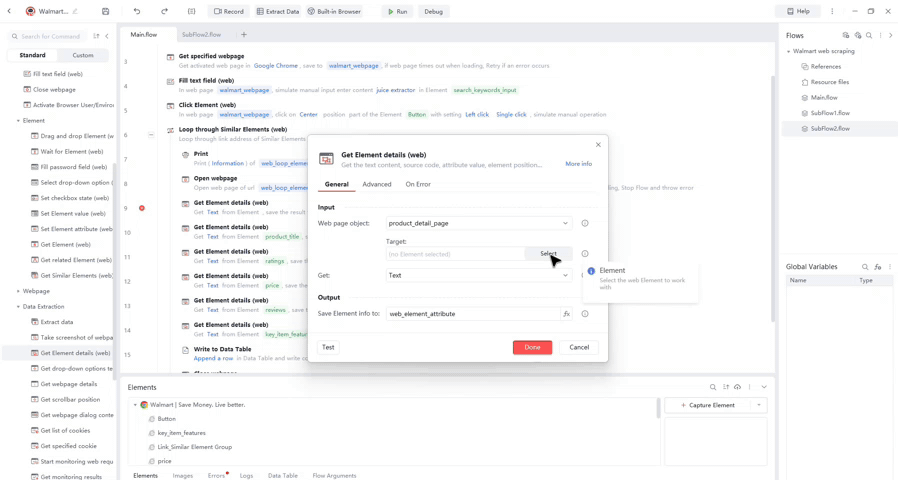Confirm dialog with Done
This screenshot has height=480, width=898.
coord(533,348)
